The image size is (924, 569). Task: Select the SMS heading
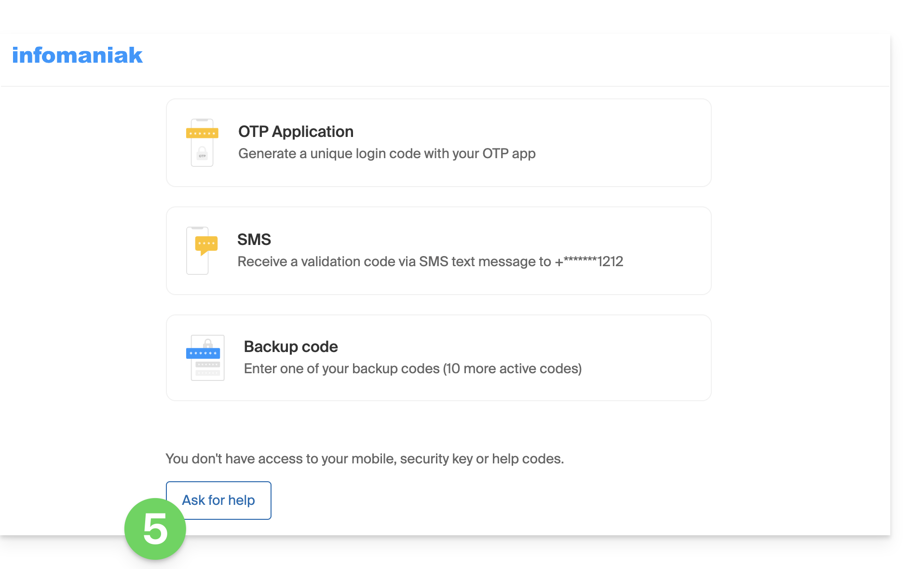(x=254, y=240)
